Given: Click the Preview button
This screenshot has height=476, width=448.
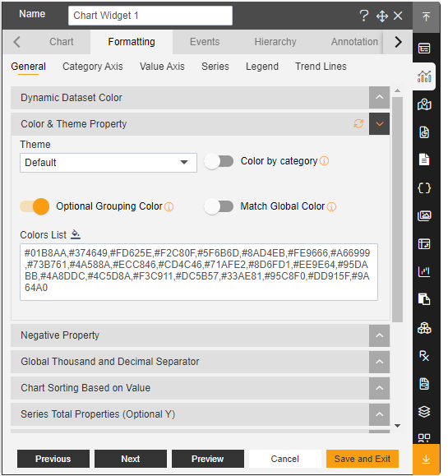Looking at the screenshot, I should pos(208,459).
